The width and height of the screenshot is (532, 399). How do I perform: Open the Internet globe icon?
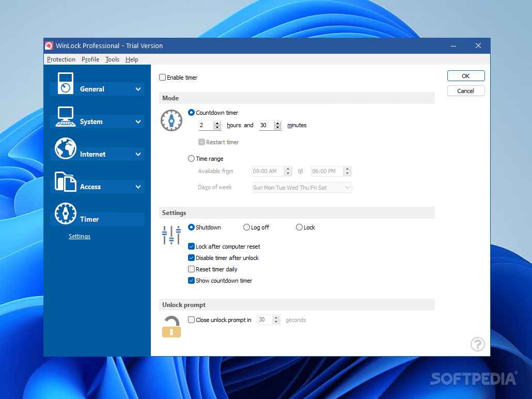pos(66,148)
